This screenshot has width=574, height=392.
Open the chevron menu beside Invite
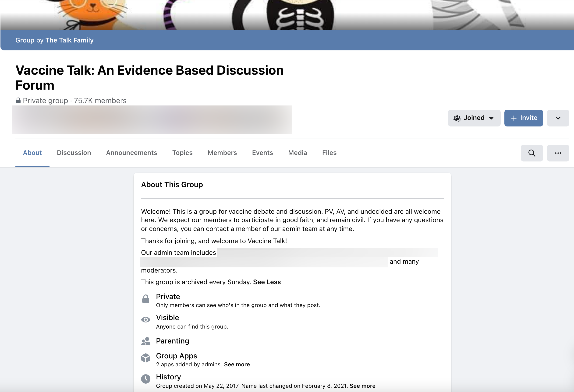558,118
